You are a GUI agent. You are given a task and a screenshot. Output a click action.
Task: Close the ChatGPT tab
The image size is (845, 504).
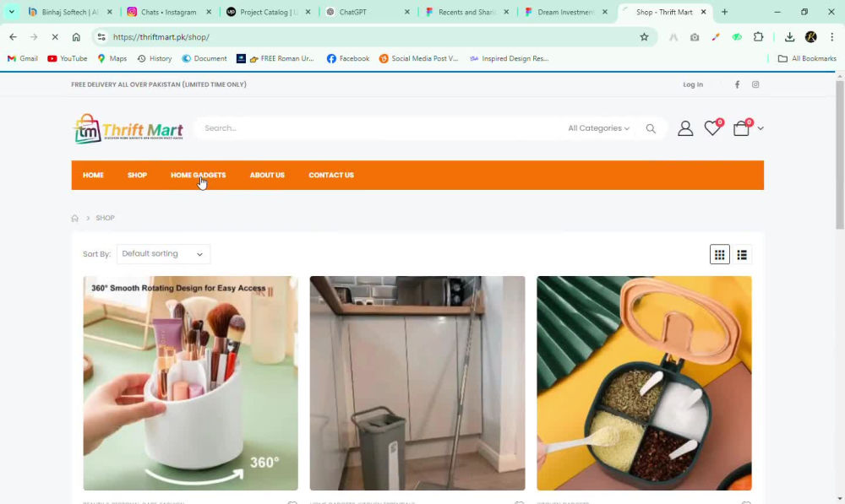pos(407,12)
